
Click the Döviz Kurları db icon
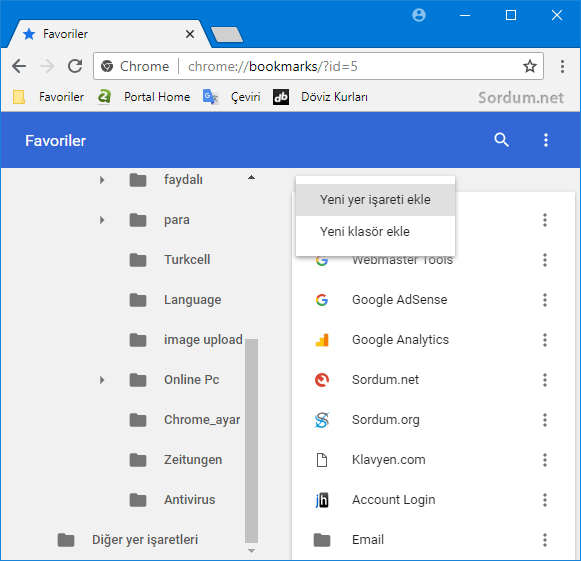(281, 97)
